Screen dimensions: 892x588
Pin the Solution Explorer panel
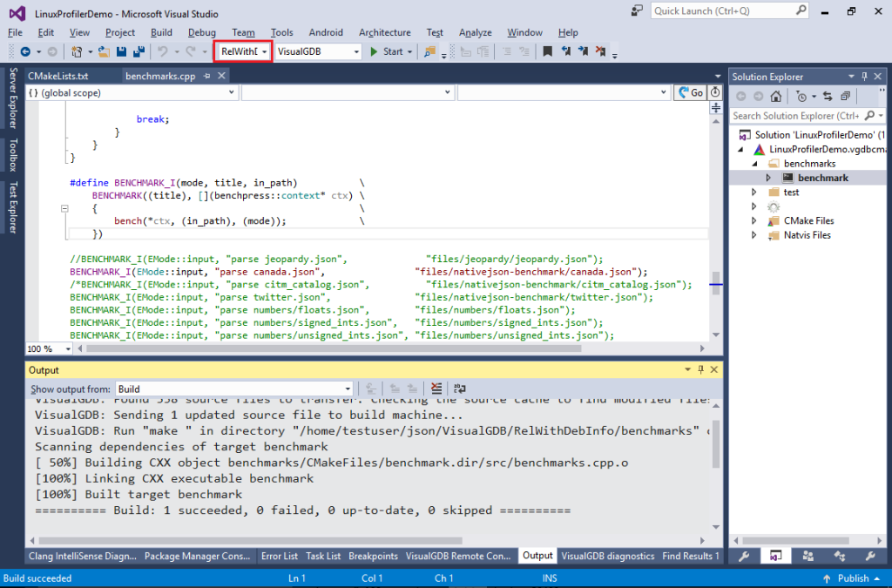click(x=864, y=76)
